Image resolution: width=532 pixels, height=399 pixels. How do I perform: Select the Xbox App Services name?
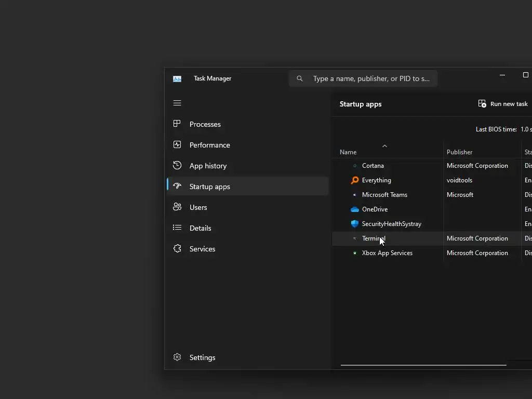coord(387,253)
